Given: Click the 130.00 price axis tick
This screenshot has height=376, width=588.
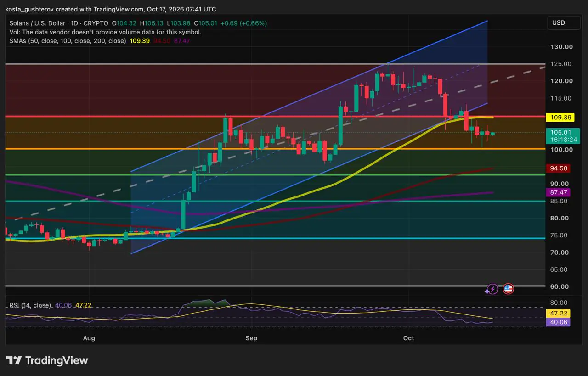Looking at the screenshot, I should click(x=561, y=47).
